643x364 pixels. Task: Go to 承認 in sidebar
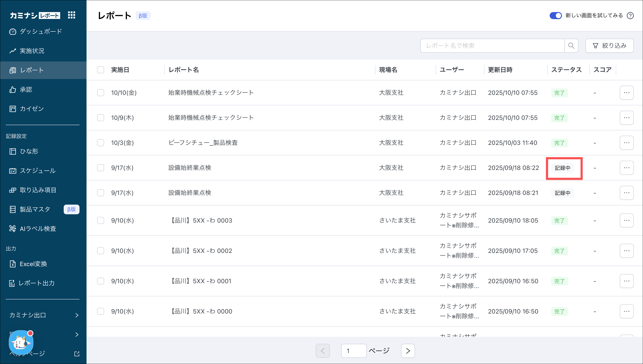pos(26,90)
